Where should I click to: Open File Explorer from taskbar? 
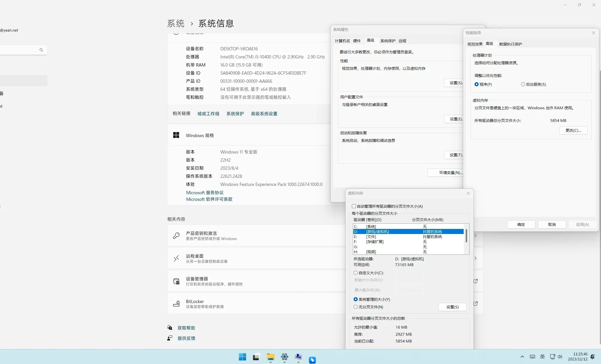(270, 357)
